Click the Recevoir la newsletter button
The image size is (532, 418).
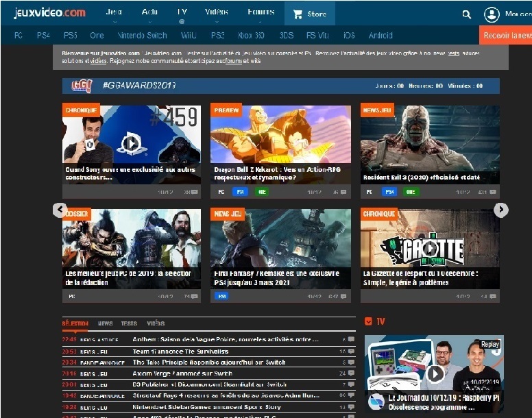(505, 35)
